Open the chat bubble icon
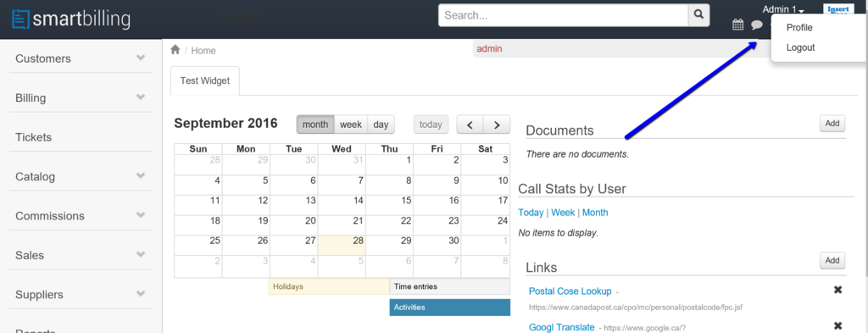The height and width of the screenshot is (333, 868). 757,25
